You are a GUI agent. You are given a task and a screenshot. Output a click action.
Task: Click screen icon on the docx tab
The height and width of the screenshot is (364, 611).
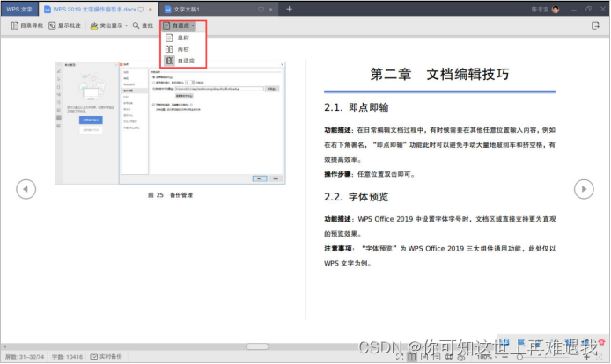[x=141, y=10]
